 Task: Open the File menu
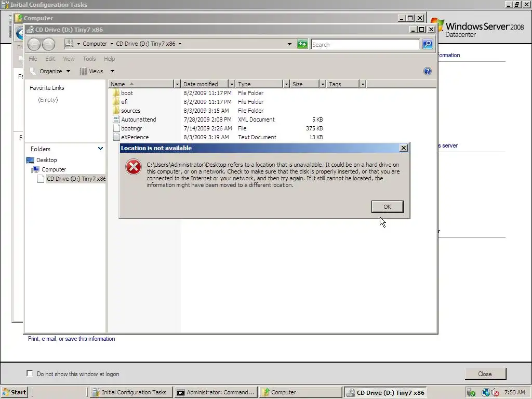click(33, 59)
